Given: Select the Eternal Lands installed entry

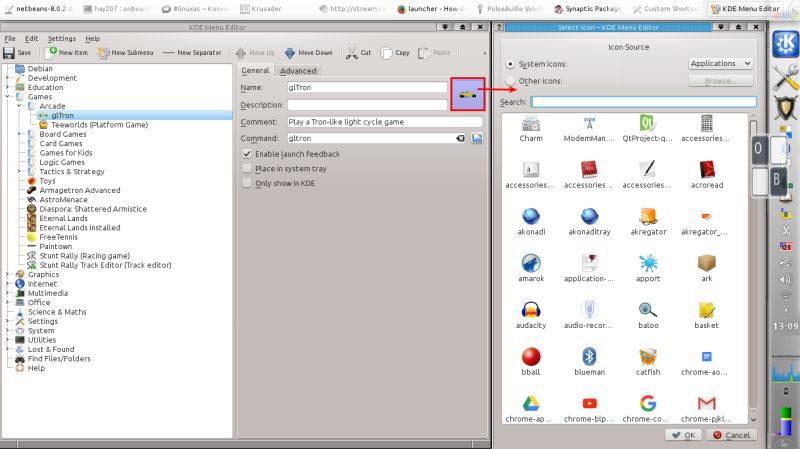Looking at the screenshot, I should click(x=80, y=228).
